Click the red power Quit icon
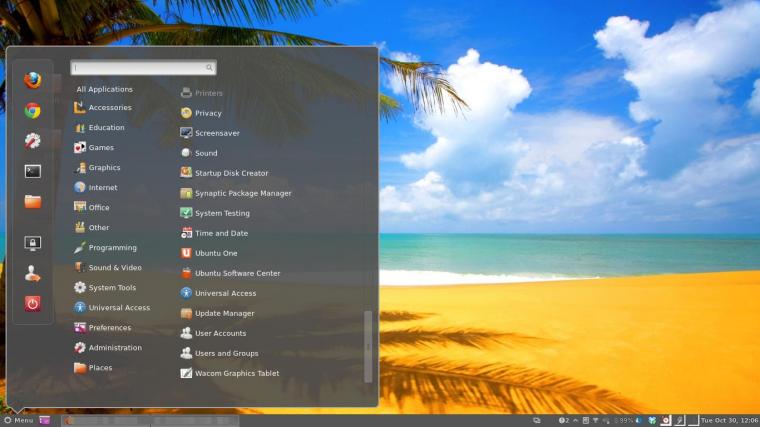The image size is (760, 427). click(32, 304)
